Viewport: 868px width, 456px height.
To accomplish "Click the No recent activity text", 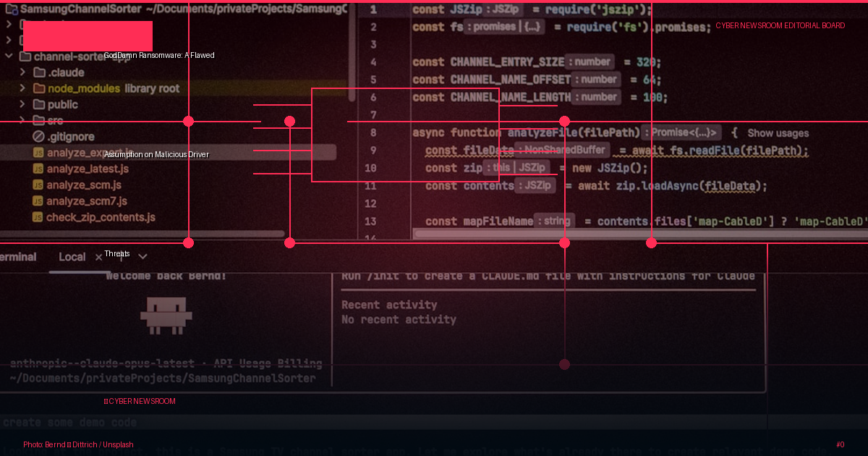I will click(399, 319).
